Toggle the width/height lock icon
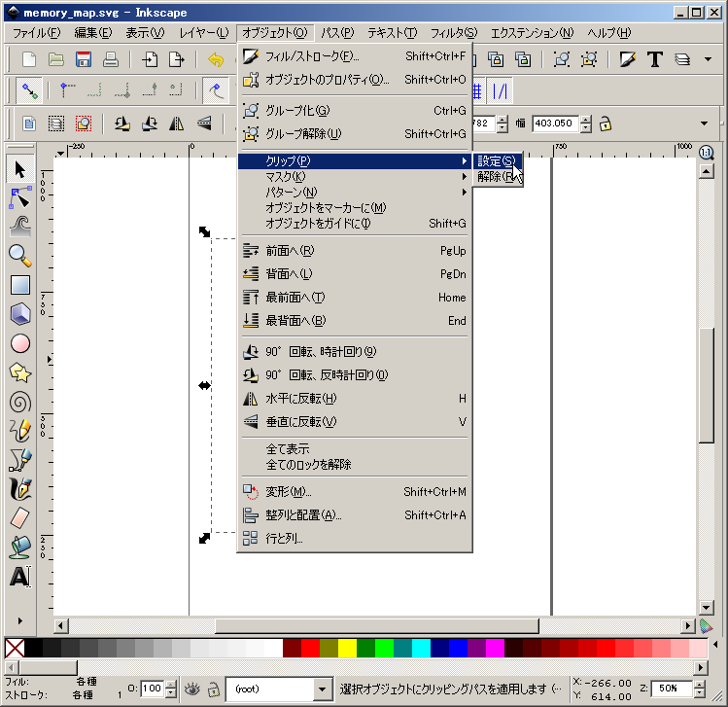Screen dimensions: 728x707 (605, 124)
